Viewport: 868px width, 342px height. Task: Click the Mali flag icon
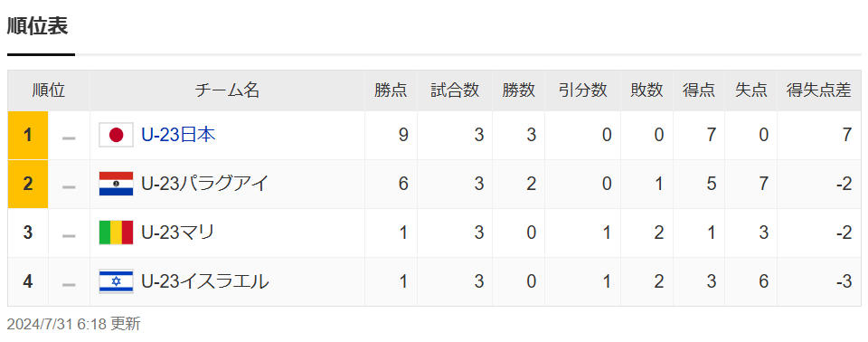coord(117,233)
